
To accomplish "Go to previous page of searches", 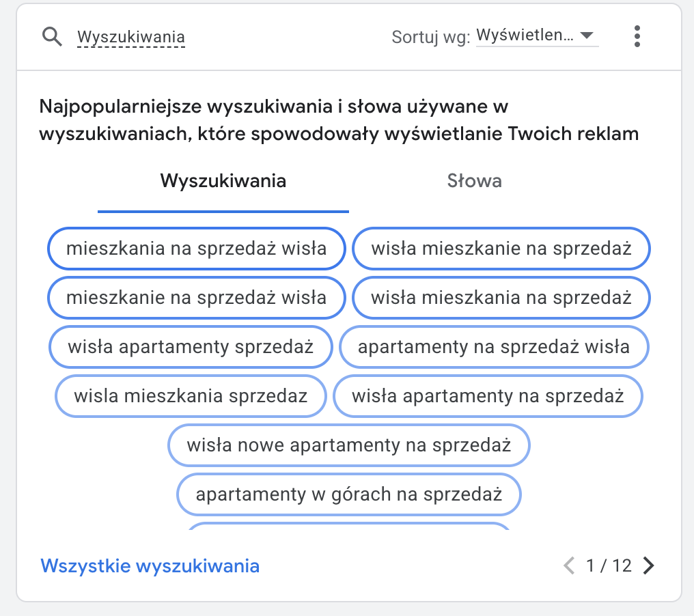I will coord(568,565).
